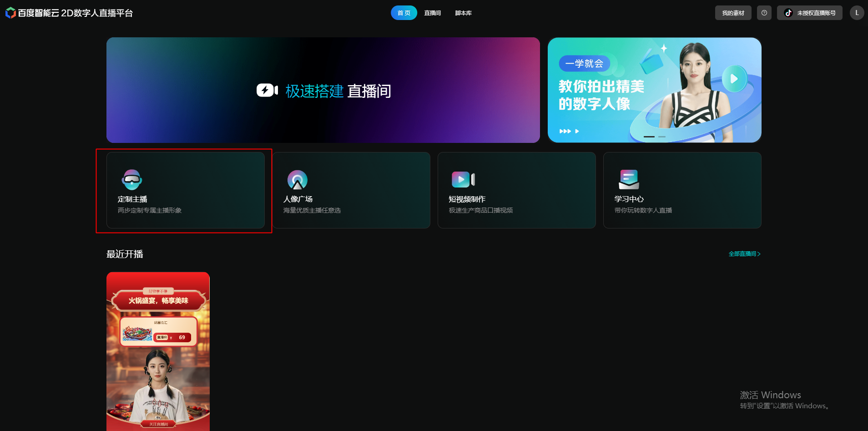Click the L user avatar
868x431 pixels.
point(857,12)
